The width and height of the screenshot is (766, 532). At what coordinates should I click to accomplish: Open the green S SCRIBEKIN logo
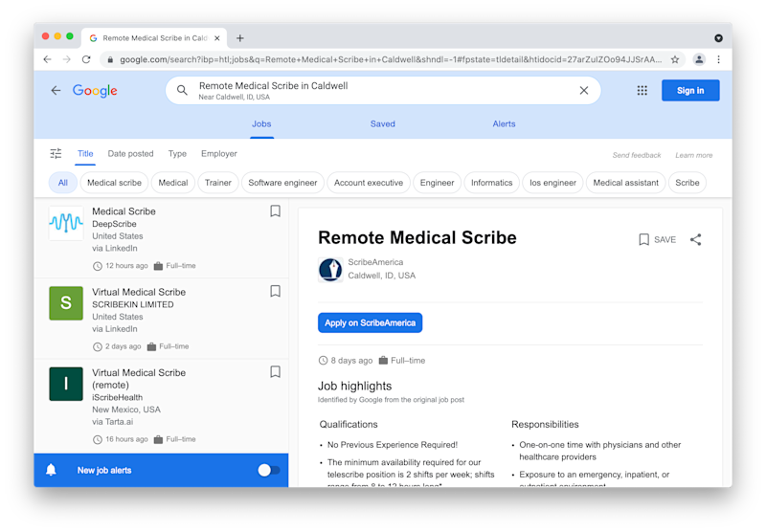point(66,303)
